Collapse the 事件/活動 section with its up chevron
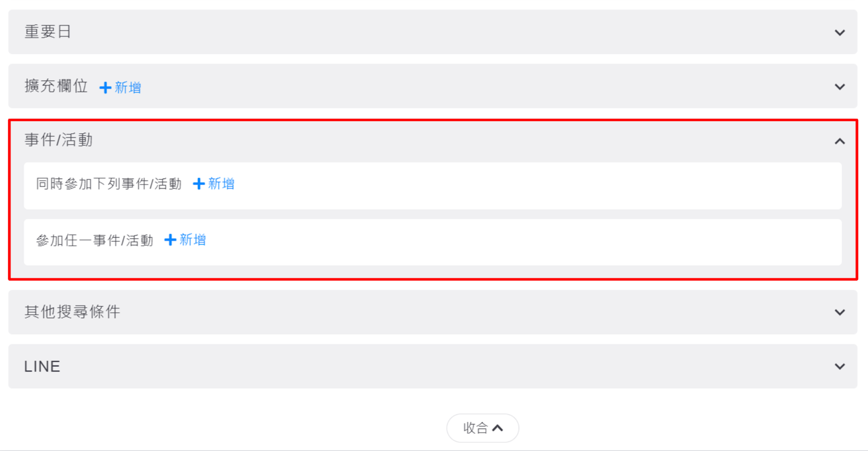Viewport: 868px width, 451px height. pos(839,141)
